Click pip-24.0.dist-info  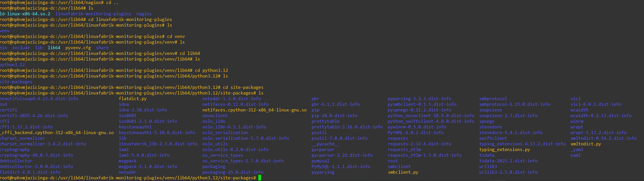[335, 116]
